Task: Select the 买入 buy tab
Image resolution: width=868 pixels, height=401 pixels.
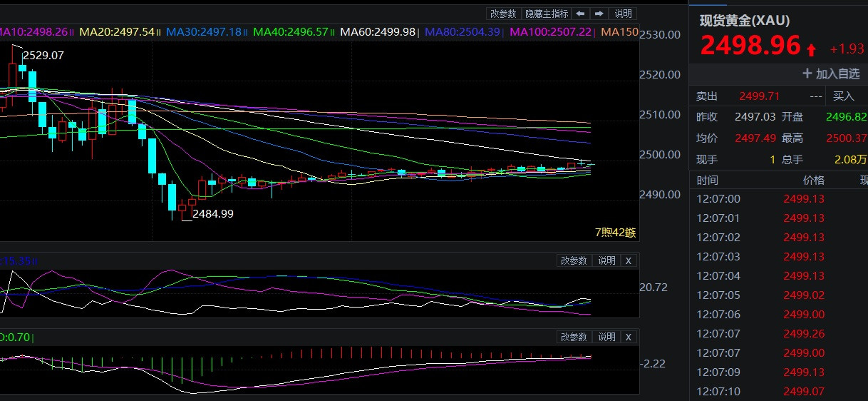Action: (844, 96)
